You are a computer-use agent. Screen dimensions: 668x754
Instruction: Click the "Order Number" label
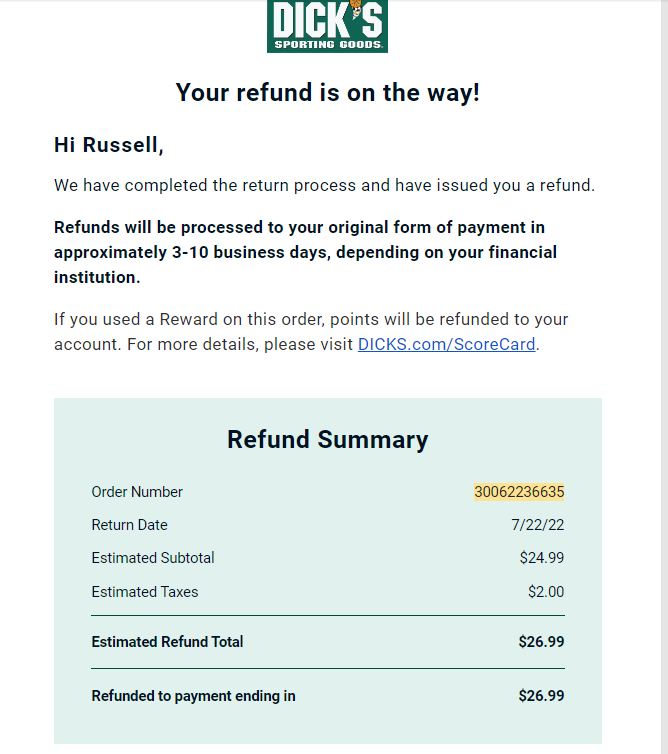coord(137,492)
